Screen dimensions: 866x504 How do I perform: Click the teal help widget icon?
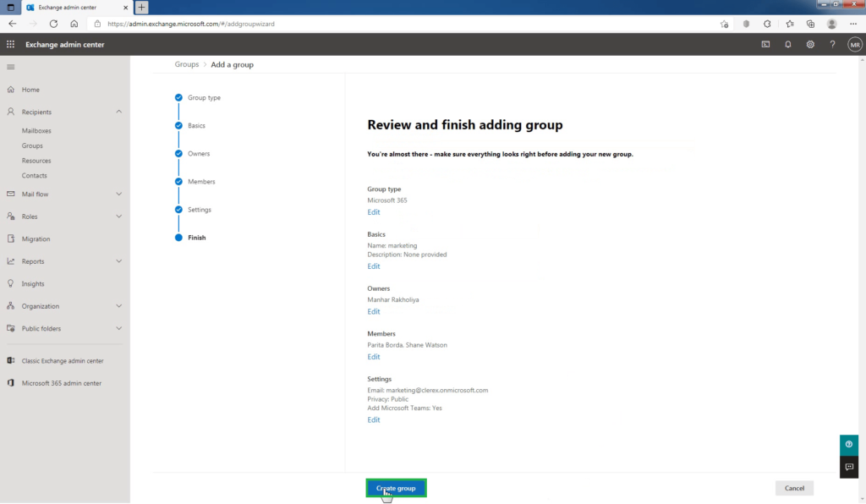pos(849,444)
